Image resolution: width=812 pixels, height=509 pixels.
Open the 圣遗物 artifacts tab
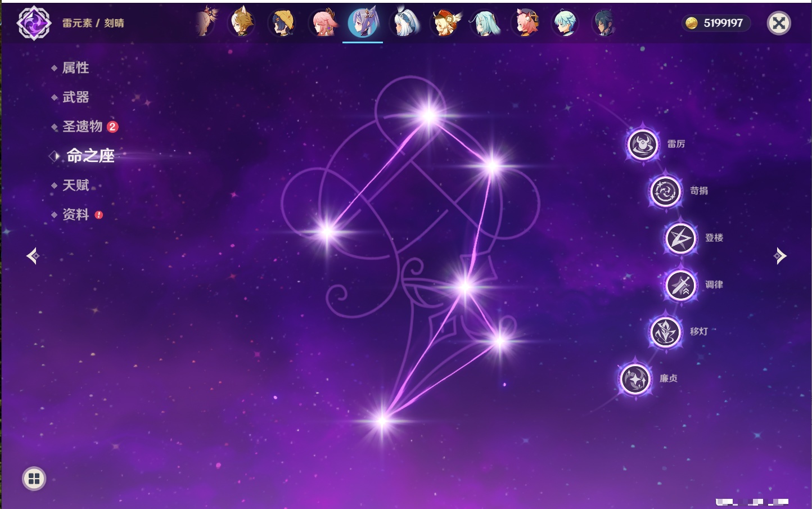point(82,127)
